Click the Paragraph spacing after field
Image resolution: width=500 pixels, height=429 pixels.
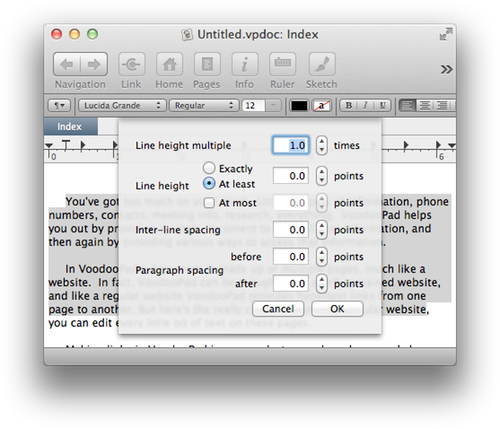click(x=291, y=284)
